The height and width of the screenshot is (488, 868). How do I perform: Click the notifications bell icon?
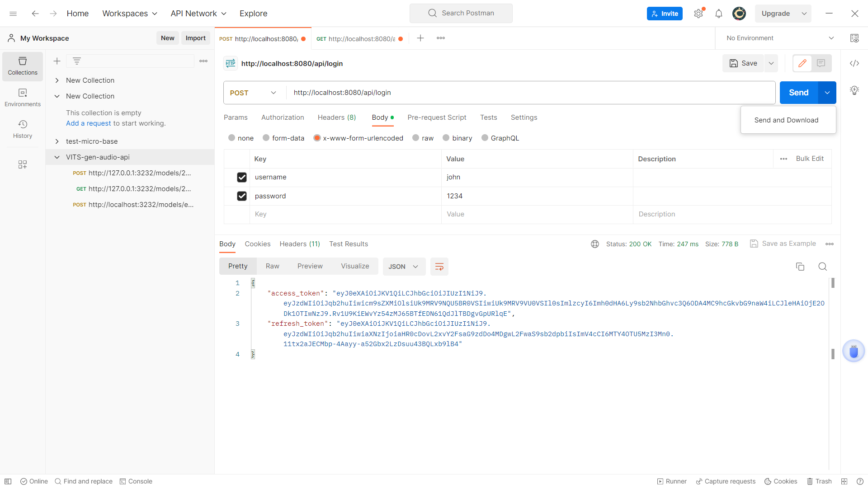(x=718, y=14)
